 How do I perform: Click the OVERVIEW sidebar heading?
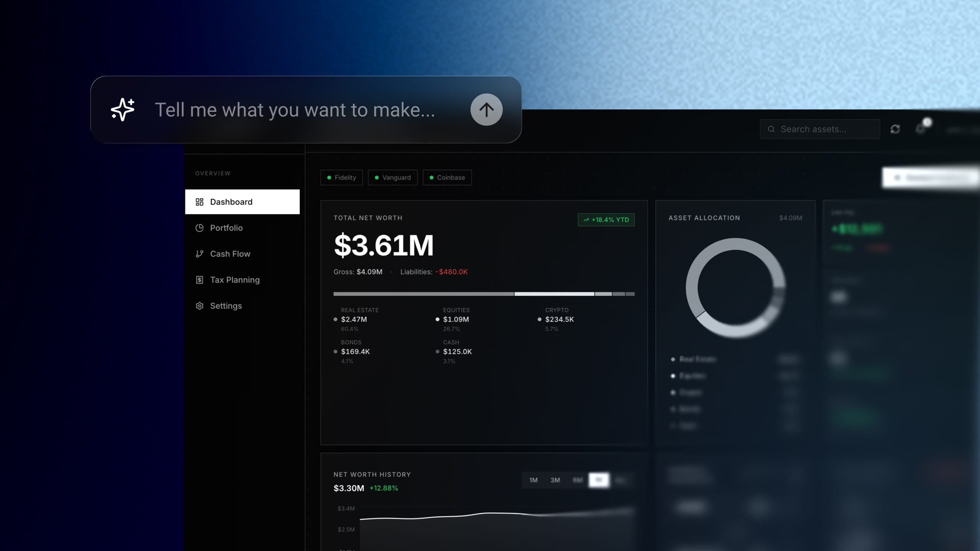click(213, 173)
